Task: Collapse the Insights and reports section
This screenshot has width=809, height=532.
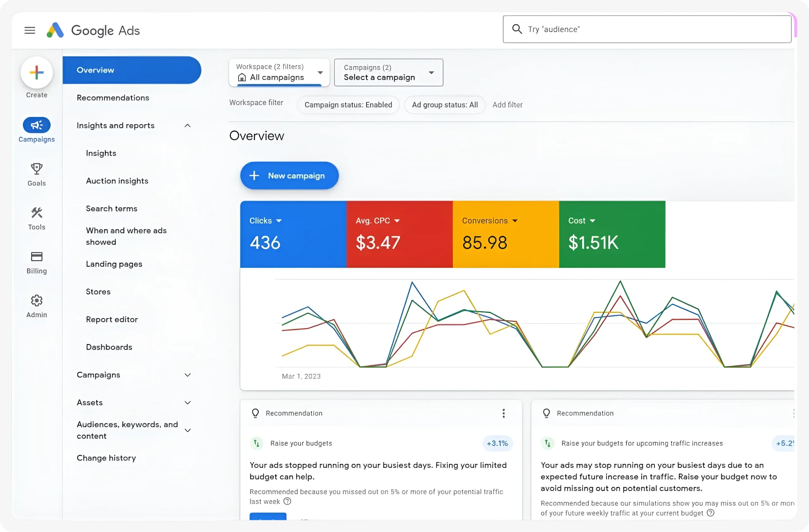Action: pyautogui.click(x=187, y=125)
